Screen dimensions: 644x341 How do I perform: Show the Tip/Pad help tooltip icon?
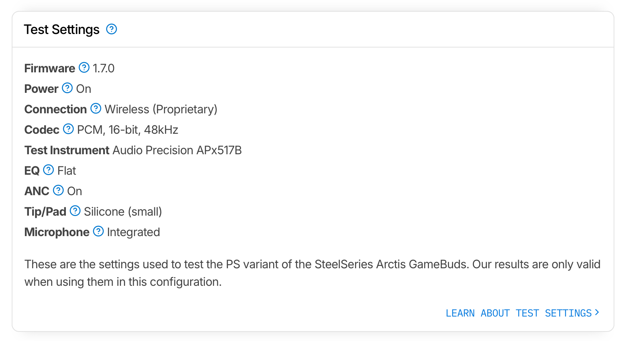click(75, 211)
